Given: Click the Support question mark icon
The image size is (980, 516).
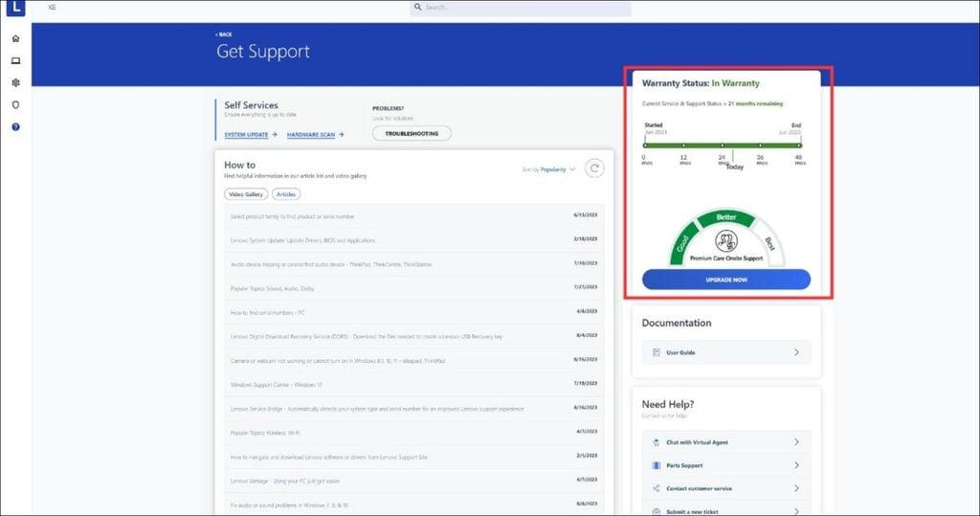Looking at the screenshot, I should click(15, 126).
